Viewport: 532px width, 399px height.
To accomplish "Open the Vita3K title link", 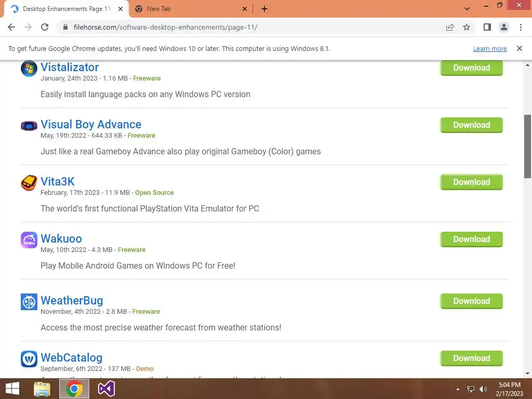I will tap(57, 181).
